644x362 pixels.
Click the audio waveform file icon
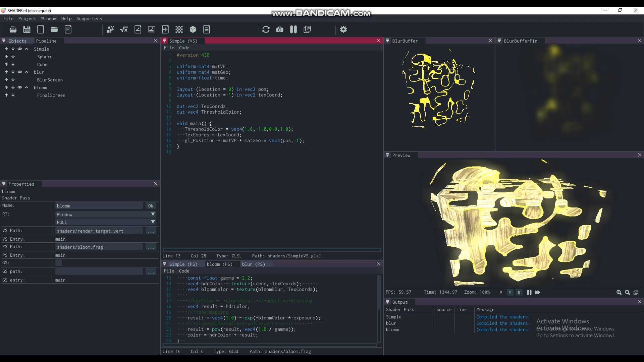(165, 29)
